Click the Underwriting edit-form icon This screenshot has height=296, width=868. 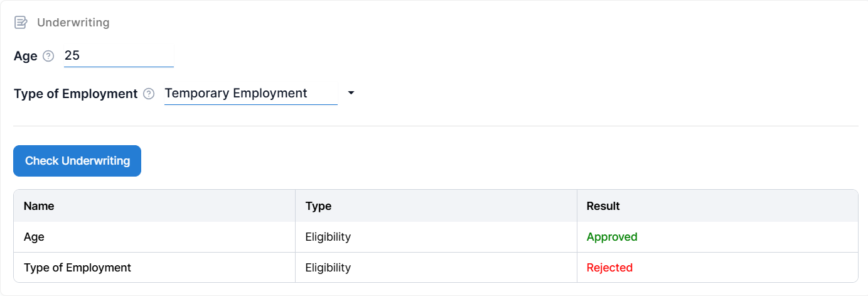(21, 23)
